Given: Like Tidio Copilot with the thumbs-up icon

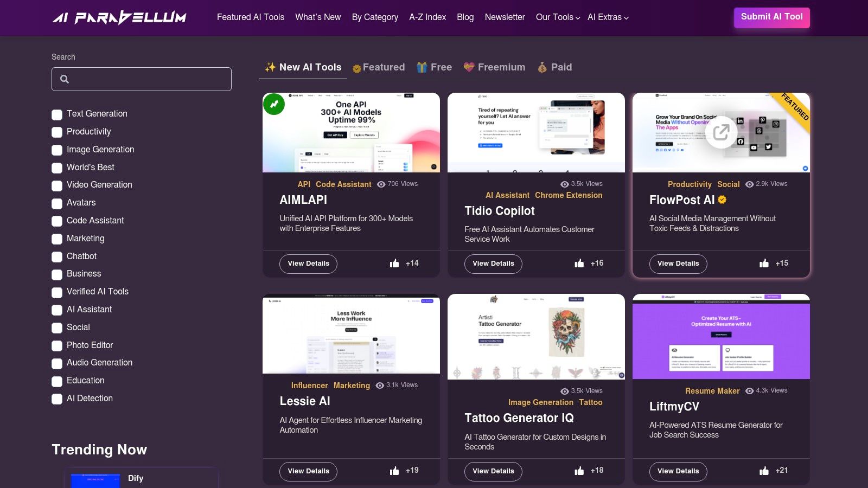Looking at the screenshot, I should click(579, 263).
